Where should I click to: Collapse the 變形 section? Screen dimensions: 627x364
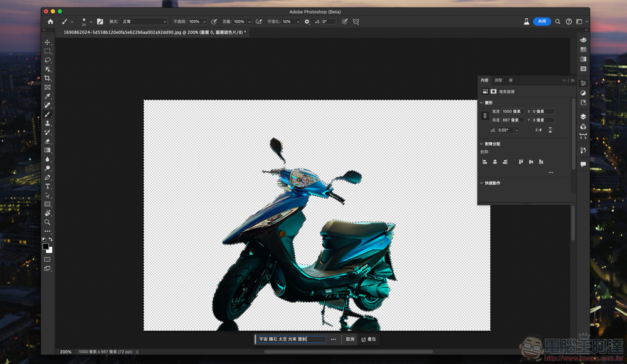(482, 103)
